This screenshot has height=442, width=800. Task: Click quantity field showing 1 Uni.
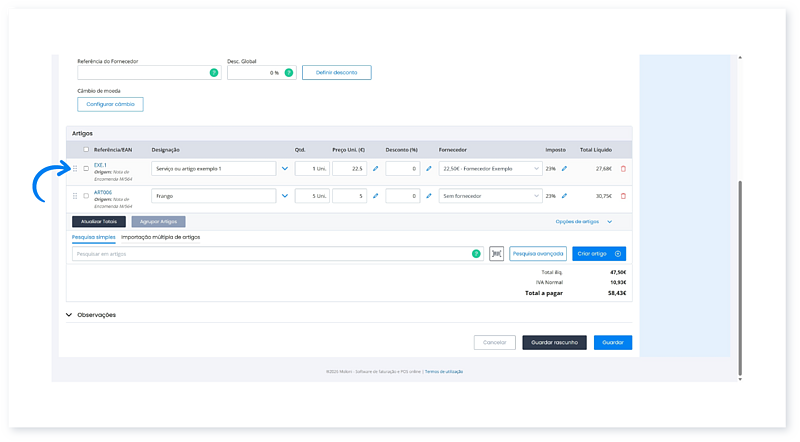coord(312,168)
